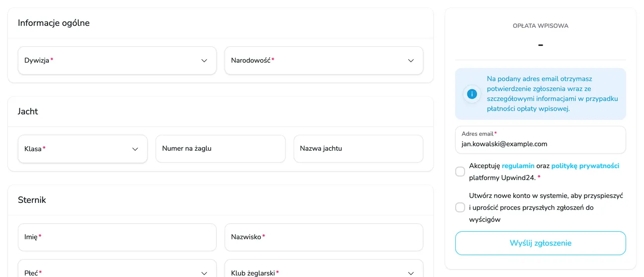This screenshot has width=644, height=277.
Task: Tick the regulamin acceptance checkbox
Action: pyautogui.click(x=460, y=172)
